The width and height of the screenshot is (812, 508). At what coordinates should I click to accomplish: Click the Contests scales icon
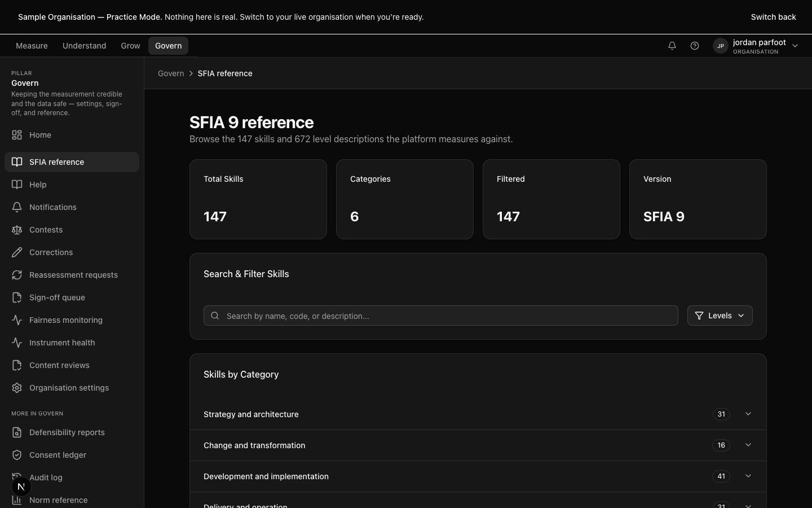pos(17,230)
